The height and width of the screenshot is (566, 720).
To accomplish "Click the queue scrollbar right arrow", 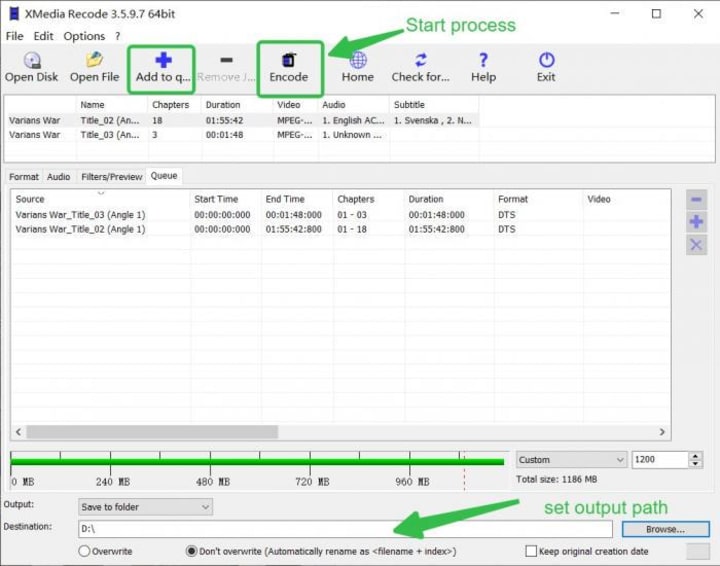I will [x=662, y=432].
